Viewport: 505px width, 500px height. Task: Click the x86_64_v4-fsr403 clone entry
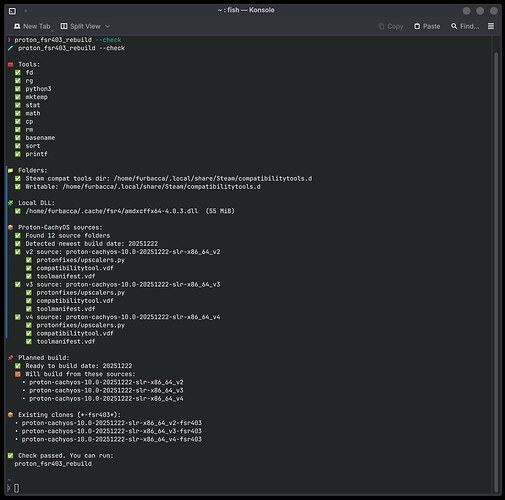[x=112, y=439]
